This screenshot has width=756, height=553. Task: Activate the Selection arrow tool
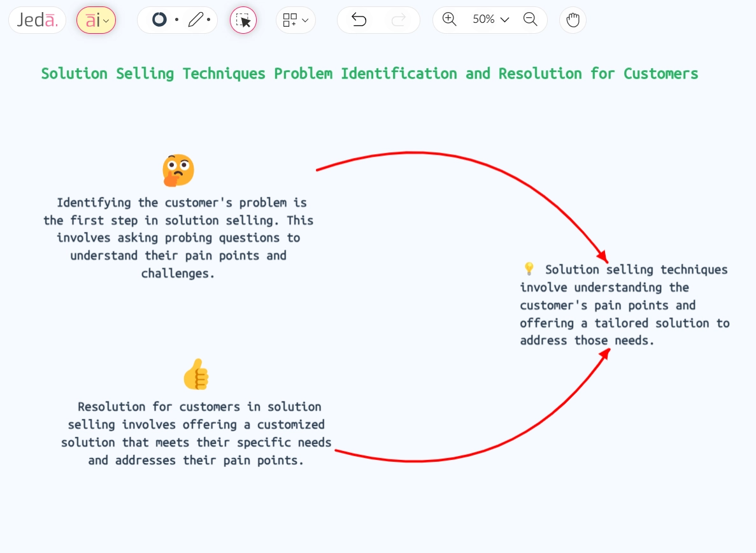pyautogui.click(x=243, y=20)
